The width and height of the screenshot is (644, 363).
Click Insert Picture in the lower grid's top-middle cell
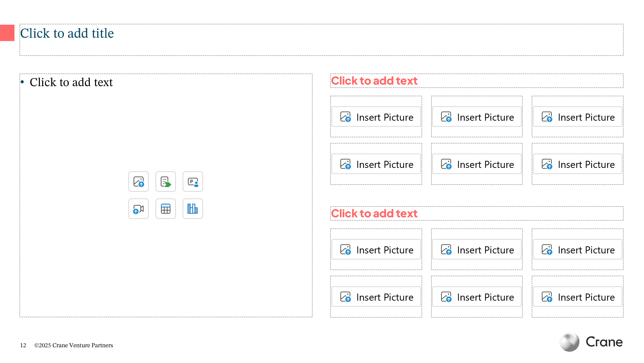pos(477,250)
